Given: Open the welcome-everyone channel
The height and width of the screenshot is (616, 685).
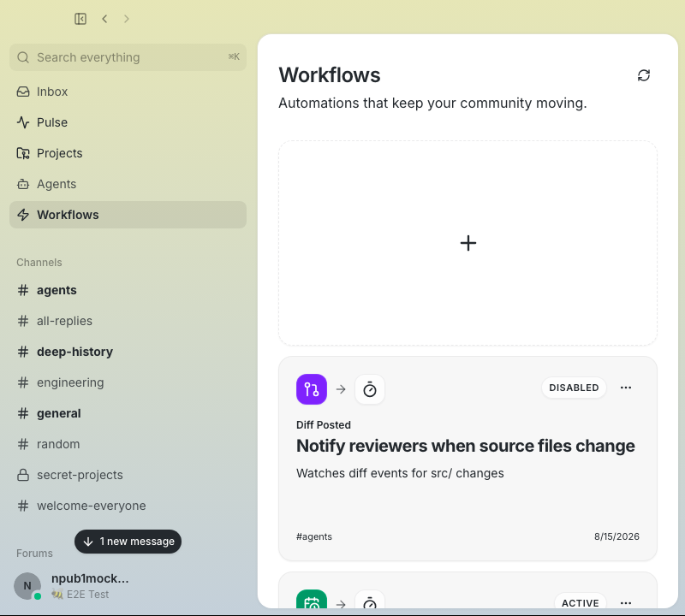Looking at the screenshot, I should [x=128, y=506].
